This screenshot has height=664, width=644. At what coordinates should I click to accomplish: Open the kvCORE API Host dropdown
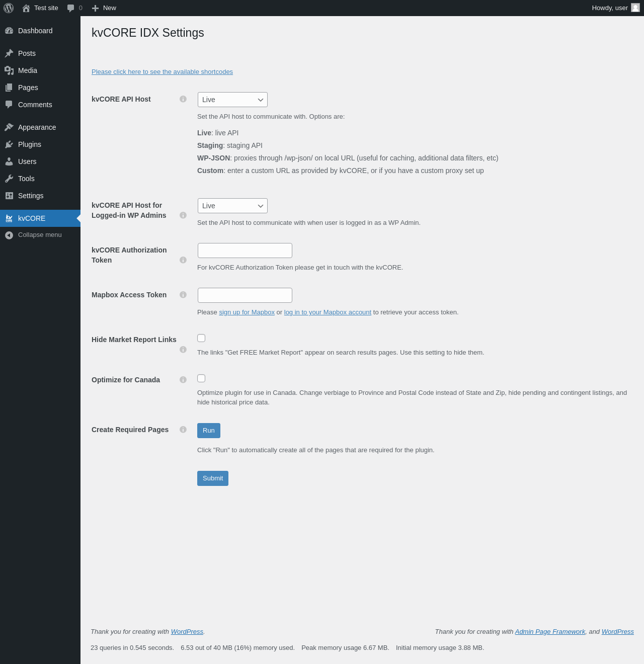232,100
